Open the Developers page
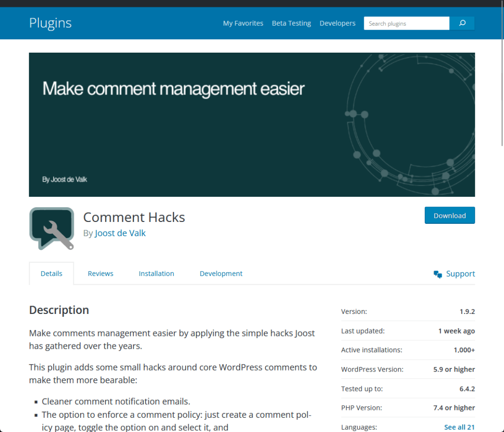 click(x=338, y=23)
